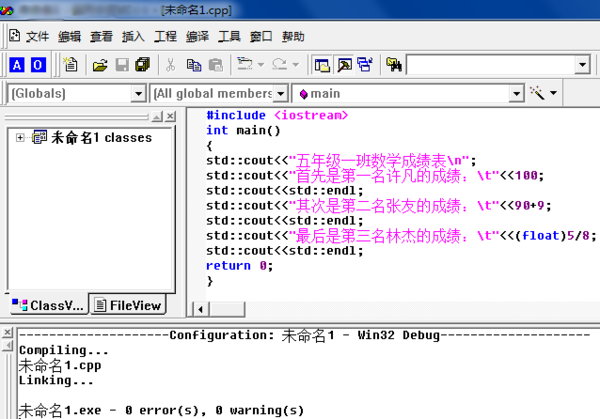Close the workspace panel with X button
This screenshot has width=600, height=419.
171,118
